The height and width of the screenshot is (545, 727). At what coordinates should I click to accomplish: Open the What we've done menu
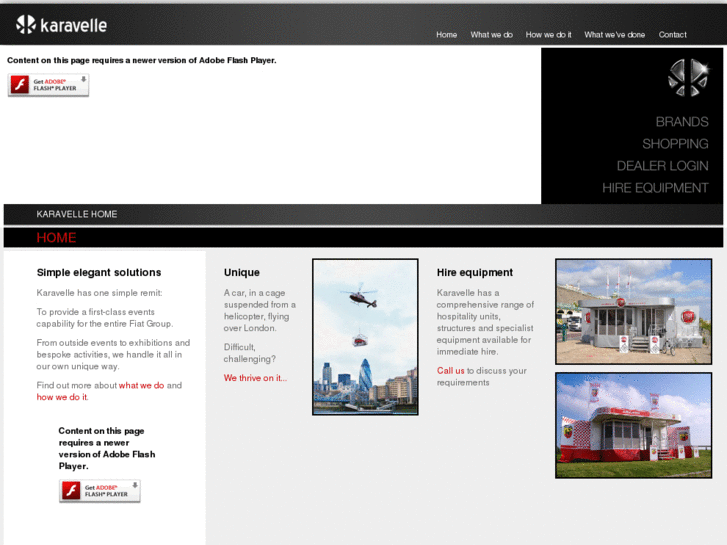pyautogui.click(x=614, y=35)
